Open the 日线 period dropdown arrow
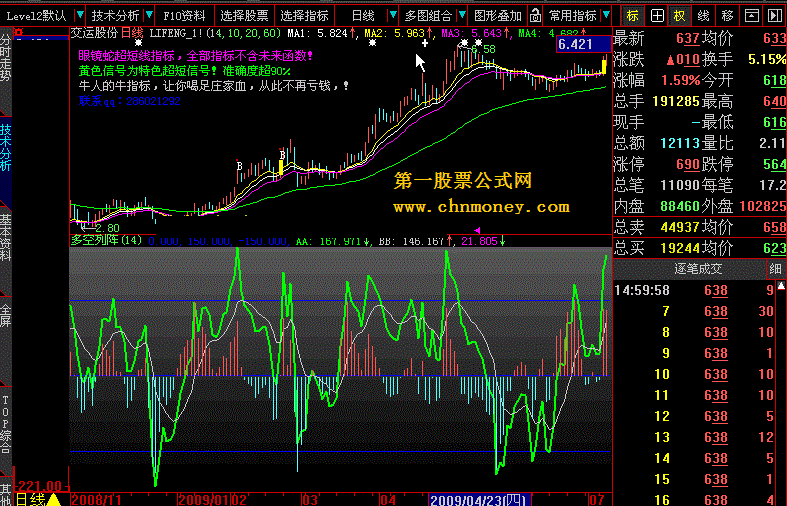The image size is (787, 506). (x=393, y=15)
